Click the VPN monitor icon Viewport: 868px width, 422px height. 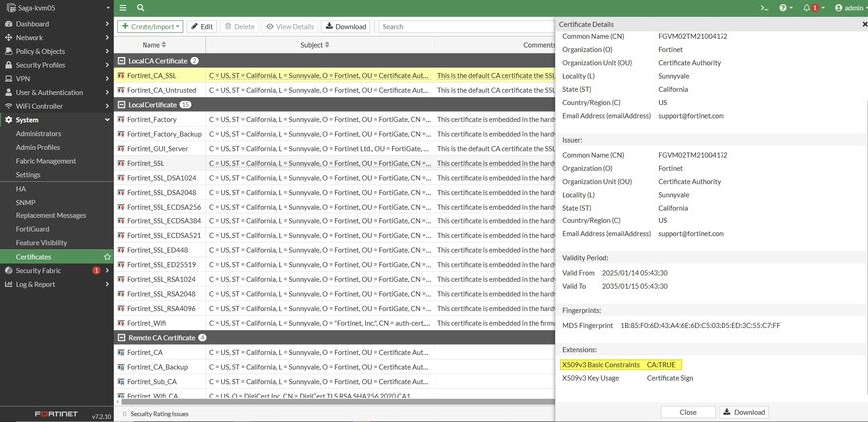coord(8,79)
